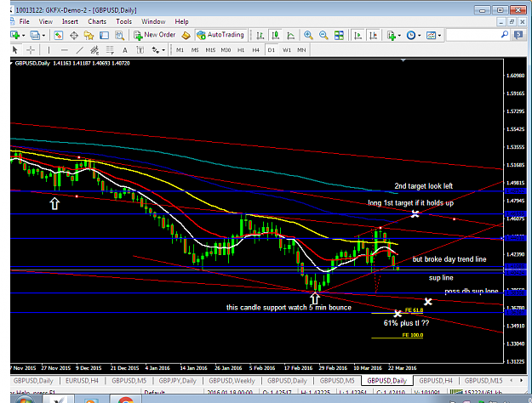Open the View menu
532x403 pixels.
point(45,21)
